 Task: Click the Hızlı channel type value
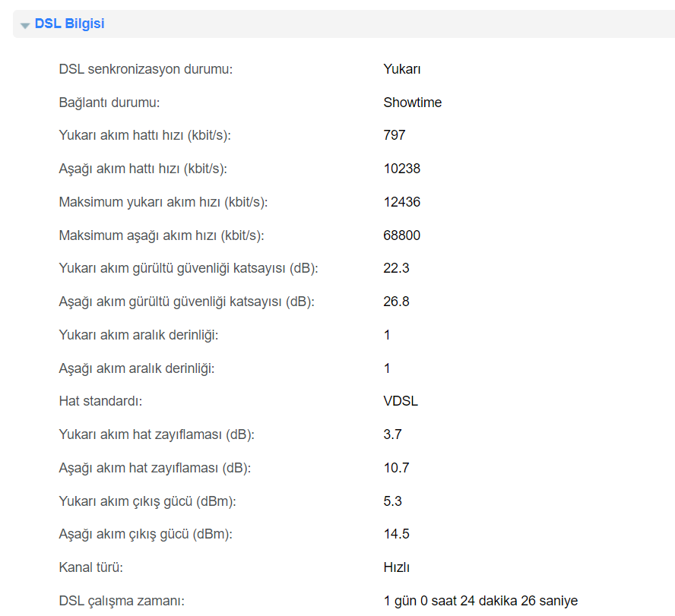click(x=397, y=567)
